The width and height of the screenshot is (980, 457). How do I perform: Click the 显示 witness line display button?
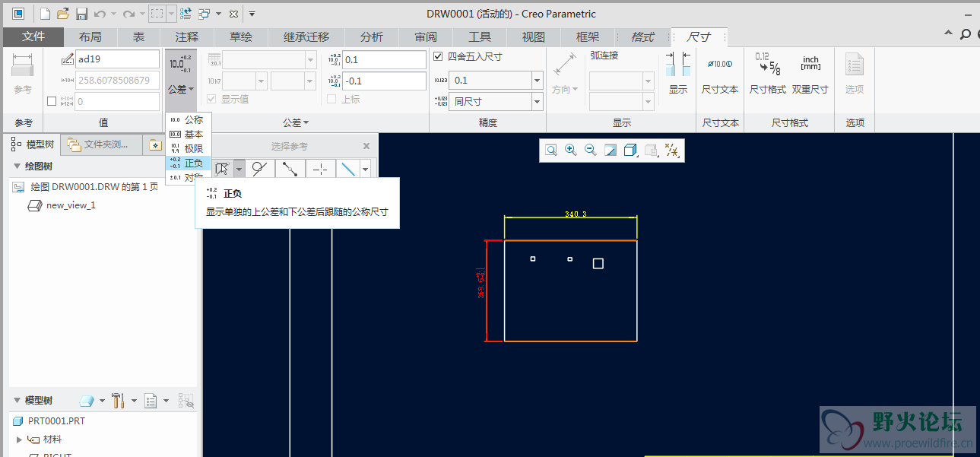coord(678,75)
